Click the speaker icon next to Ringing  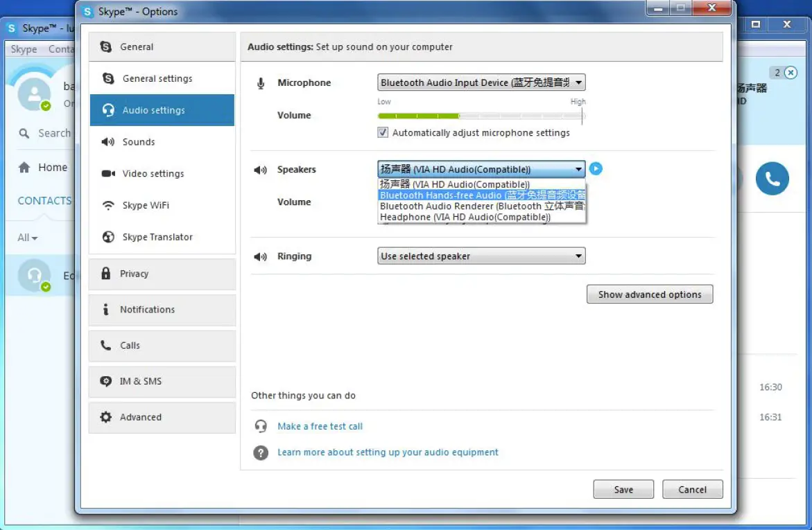coord(260,257)
